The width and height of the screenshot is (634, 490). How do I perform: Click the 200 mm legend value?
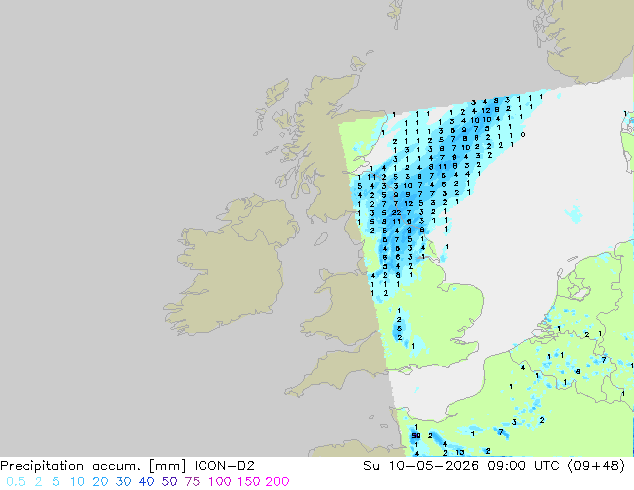coord(277,482)
